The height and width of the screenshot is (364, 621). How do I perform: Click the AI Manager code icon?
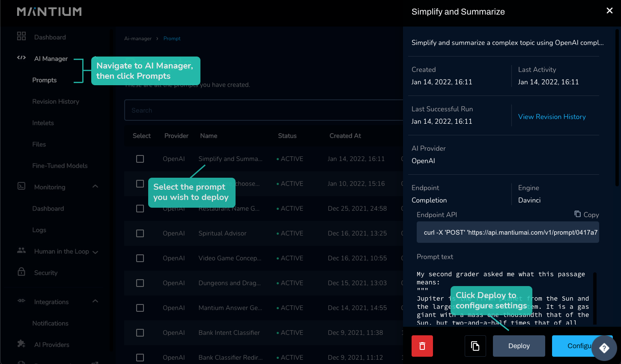click(21, 57)
